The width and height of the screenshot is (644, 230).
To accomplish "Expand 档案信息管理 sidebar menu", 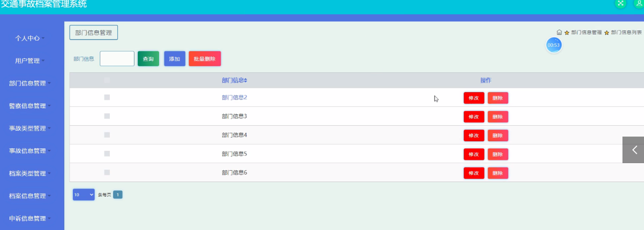I will pos(30,196).
